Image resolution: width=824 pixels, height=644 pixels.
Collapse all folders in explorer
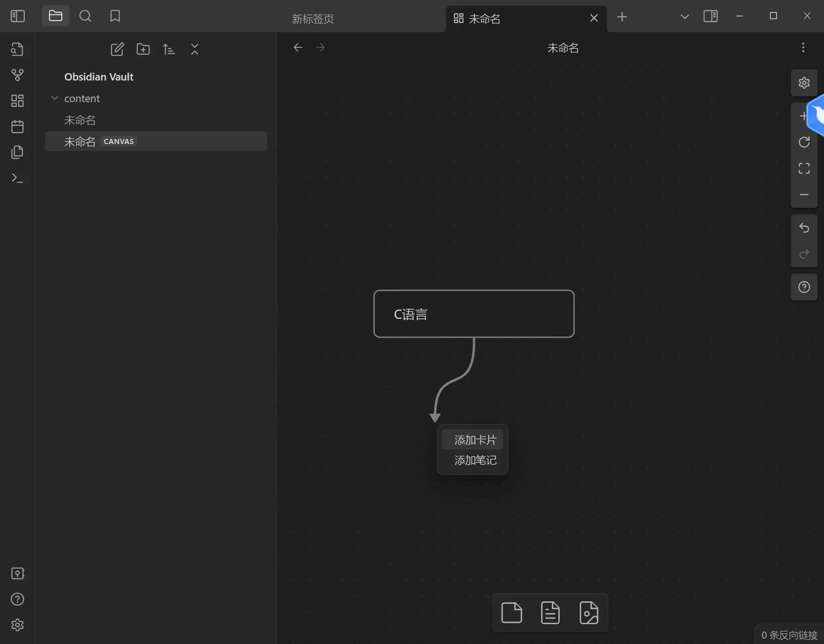[x=195, y=49]
